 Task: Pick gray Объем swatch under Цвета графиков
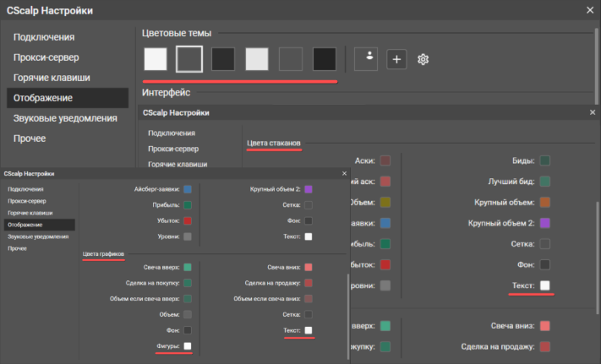188,315
